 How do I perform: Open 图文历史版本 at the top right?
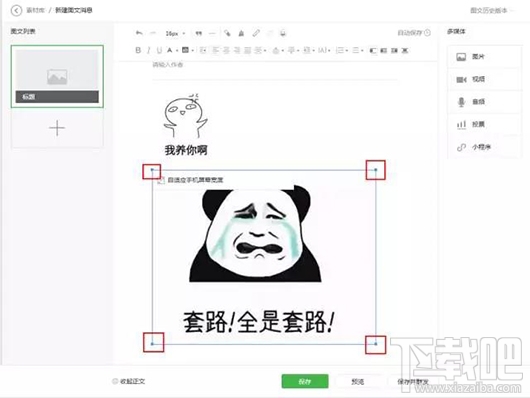[x=489, y=10]
